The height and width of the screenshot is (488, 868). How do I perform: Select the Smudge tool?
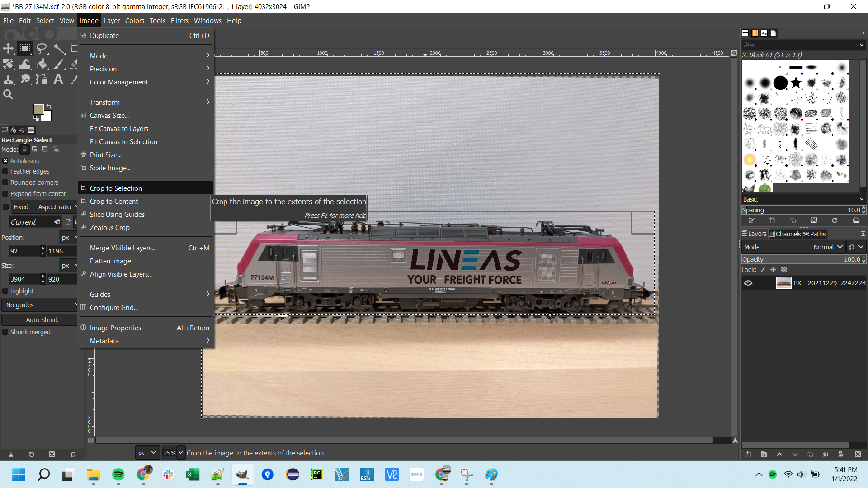click(x=25, y=80)
